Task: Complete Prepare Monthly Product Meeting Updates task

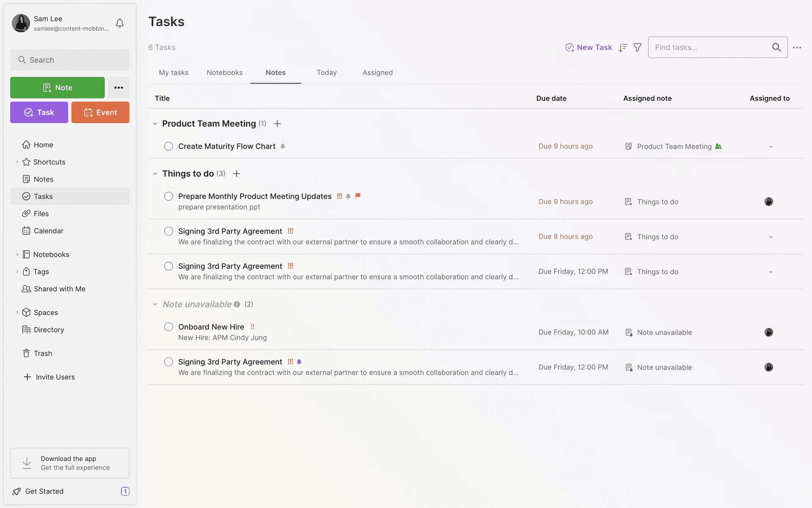Action: click(x=168, y=196)
